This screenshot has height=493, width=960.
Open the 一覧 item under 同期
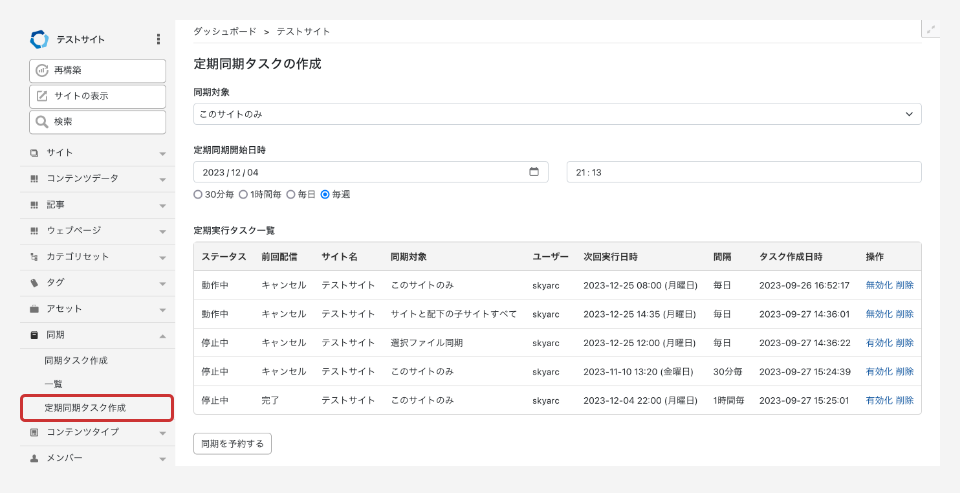pos(54,384)
